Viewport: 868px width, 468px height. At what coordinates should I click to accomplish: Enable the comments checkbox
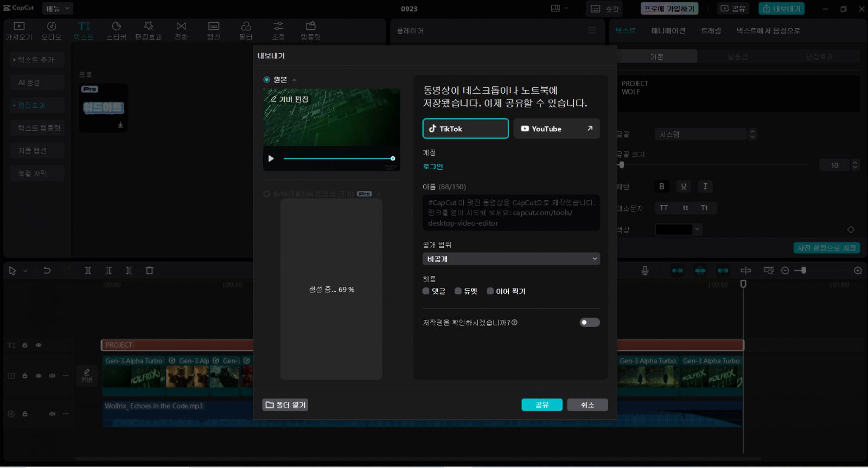click(x=426, y=291)
